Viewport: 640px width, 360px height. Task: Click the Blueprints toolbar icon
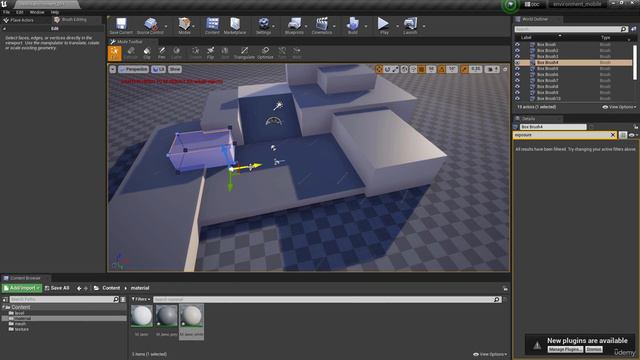[294, 26]
